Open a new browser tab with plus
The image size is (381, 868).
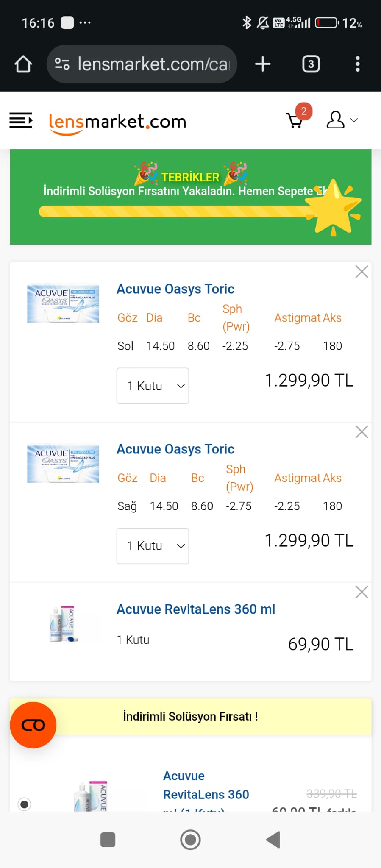coord(263,64)
